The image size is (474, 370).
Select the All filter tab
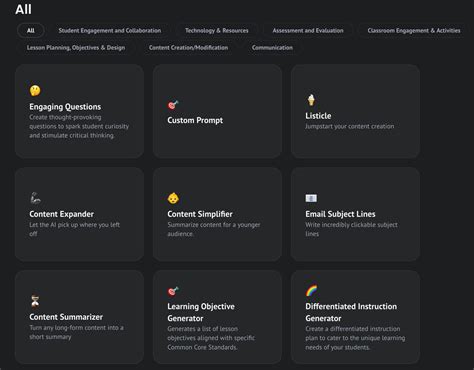point(31,30)
